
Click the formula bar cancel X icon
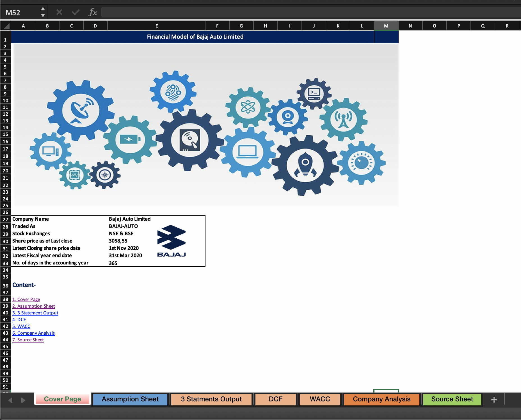tap(59, 12)
